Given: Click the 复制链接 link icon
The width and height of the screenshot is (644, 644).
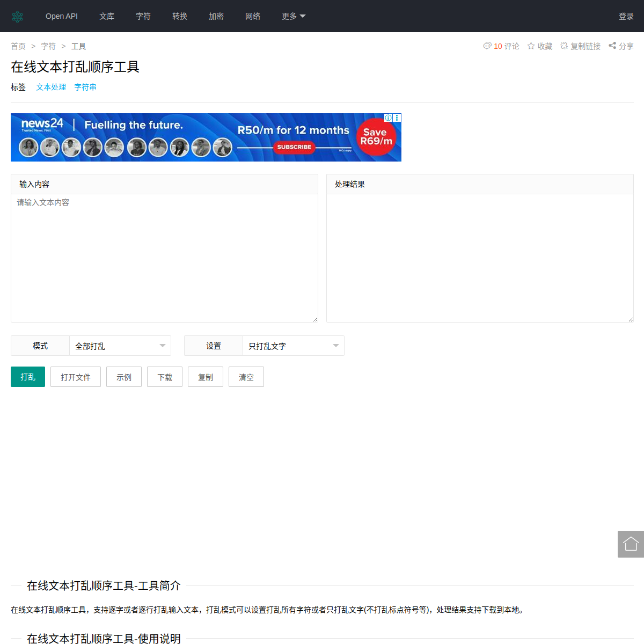Looking at the screenshot, I should pos(564,46).
